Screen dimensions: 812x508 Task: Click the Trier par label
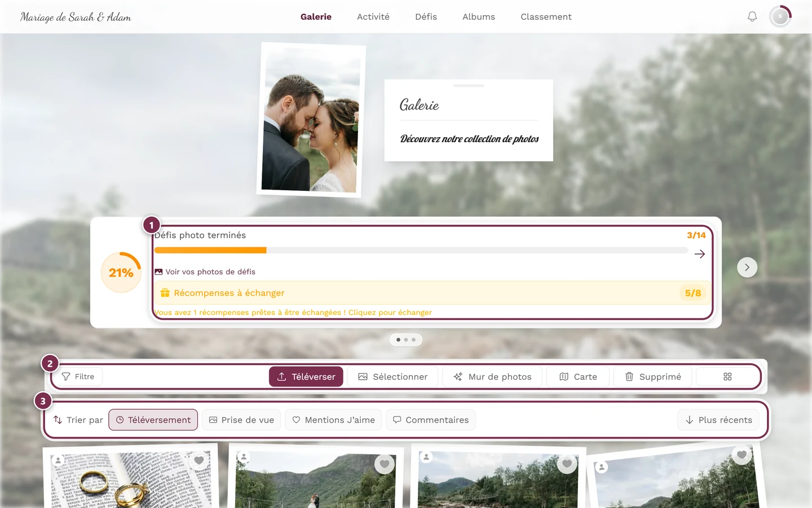pyautogui.click(x=78, y=420)
